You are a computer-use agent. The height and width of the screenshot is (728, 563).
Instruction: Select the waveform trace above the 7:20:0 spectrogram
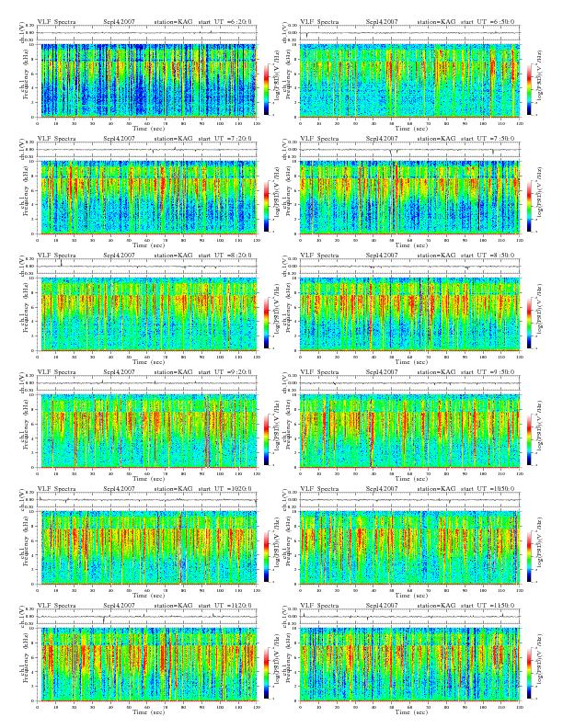click(147, 150)
